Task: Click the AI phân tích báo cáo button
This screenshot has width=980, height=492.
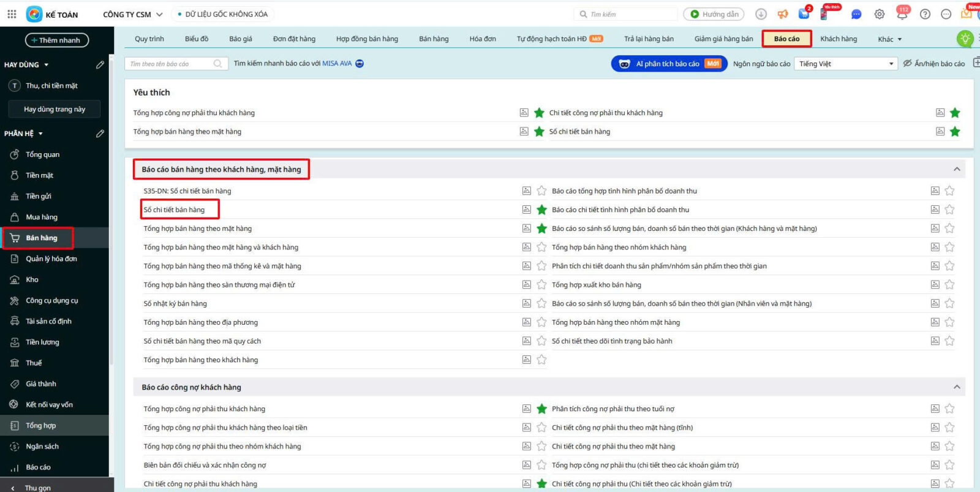Action: pos(668,64)
